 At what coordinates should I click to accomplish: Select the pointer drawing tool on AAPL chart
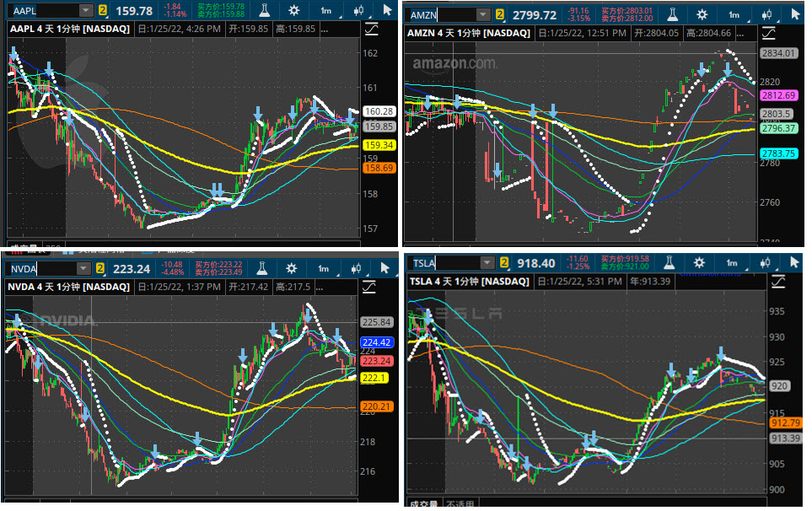[x=387, y=10]
